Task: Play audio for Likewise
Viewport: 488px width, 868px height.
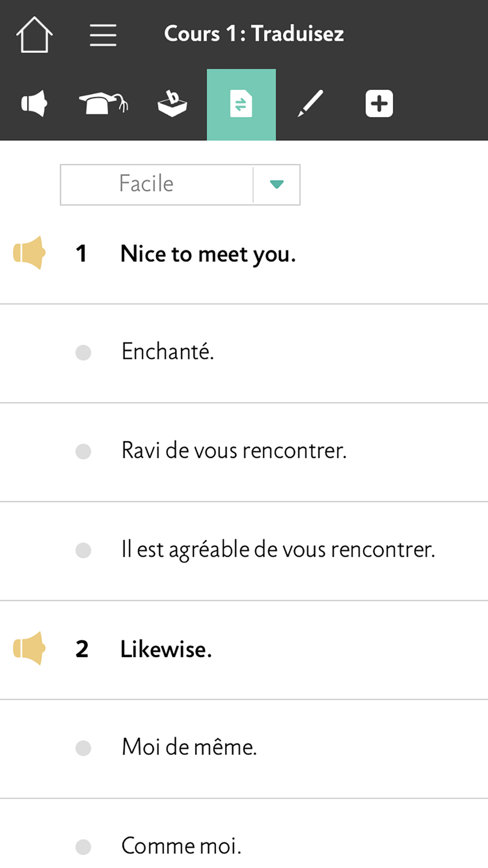Action: click(29, 648)
